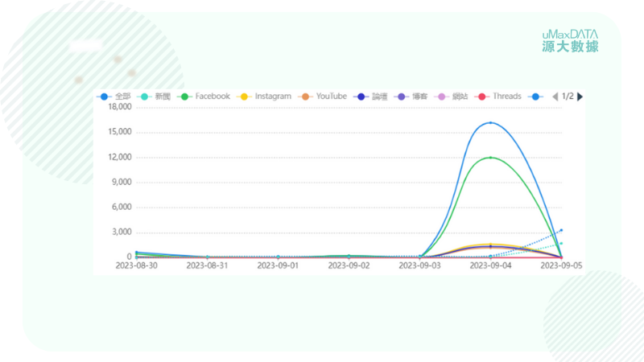The width and height of the screenshot is (644, 362).
Task: Click the 2023-09-02 x-axis date label
Action: [349, 265]
